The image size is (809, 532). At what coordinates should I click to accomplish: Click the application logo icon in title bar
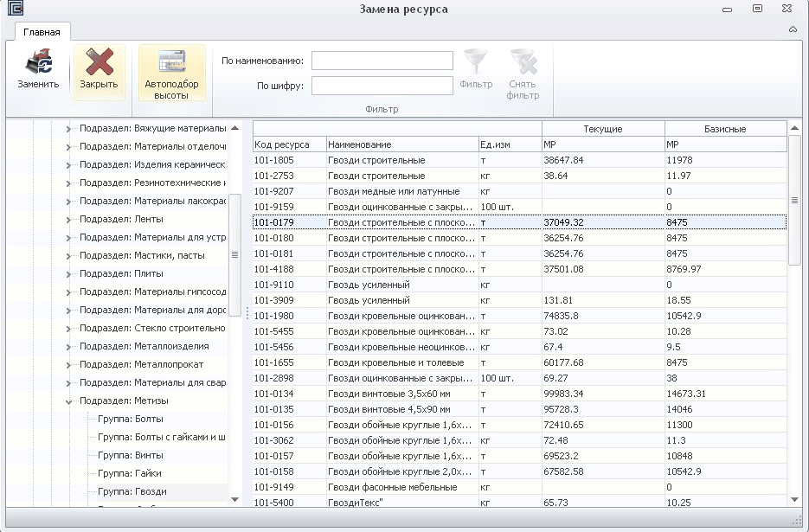[15, 9]
